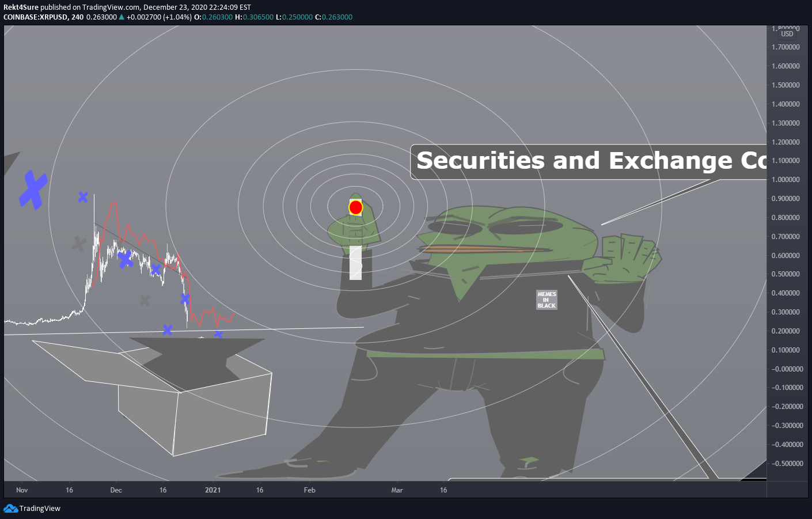
Task: Click the 1.000000 price axis label
Action: [786, 180]
